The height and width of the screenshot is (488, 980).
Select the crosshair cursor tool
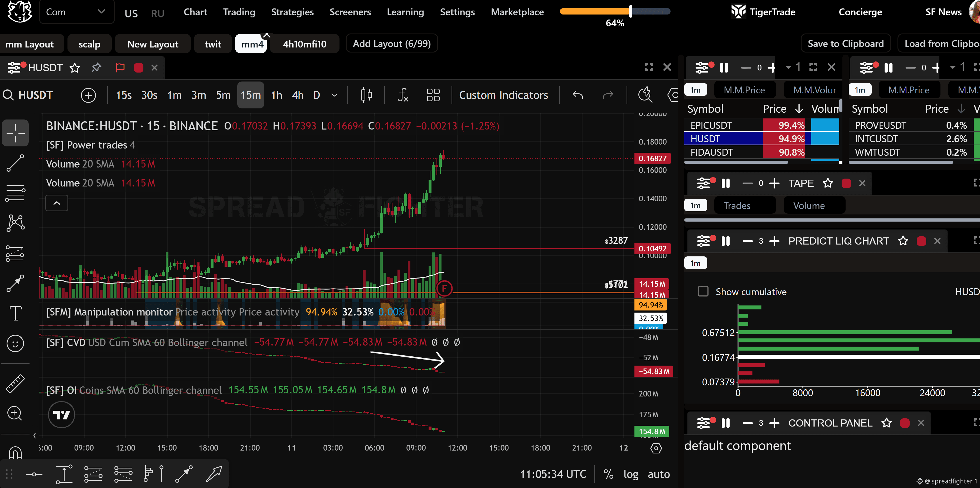click(x=15, y=133)
